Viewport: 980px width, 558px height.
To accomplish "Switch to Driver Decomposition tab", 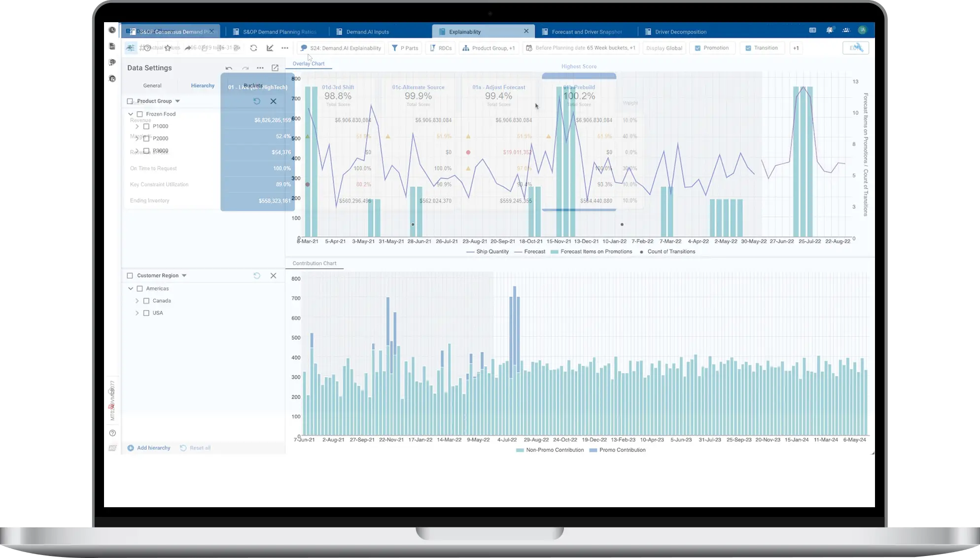I will pyautogui.click(x=680, y=32).
